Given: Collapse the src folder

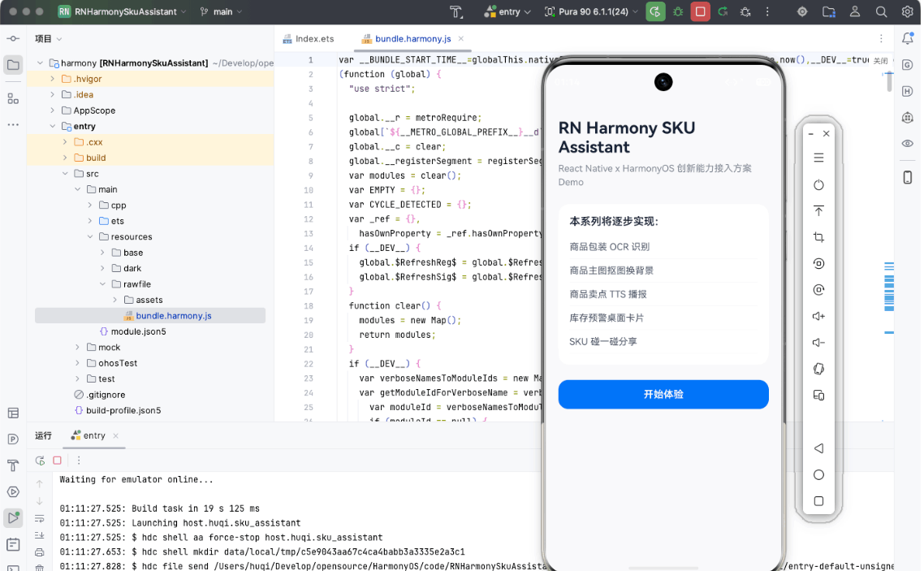Looking at the screenshot, I should (x=65, y=174).
